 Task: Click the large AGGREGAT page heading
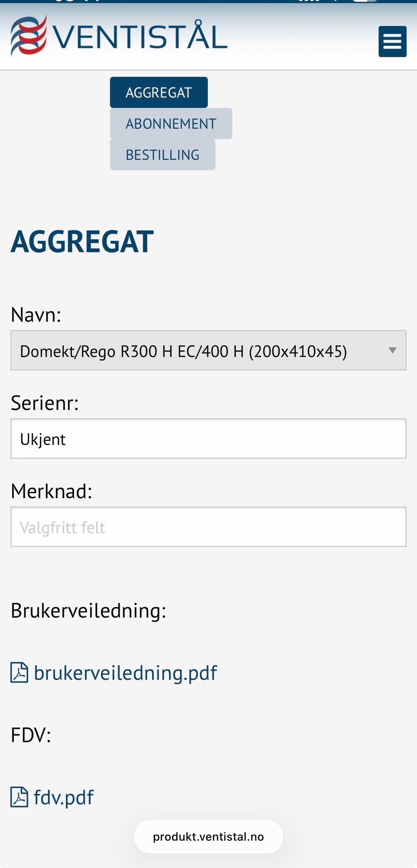pos(83,242)
